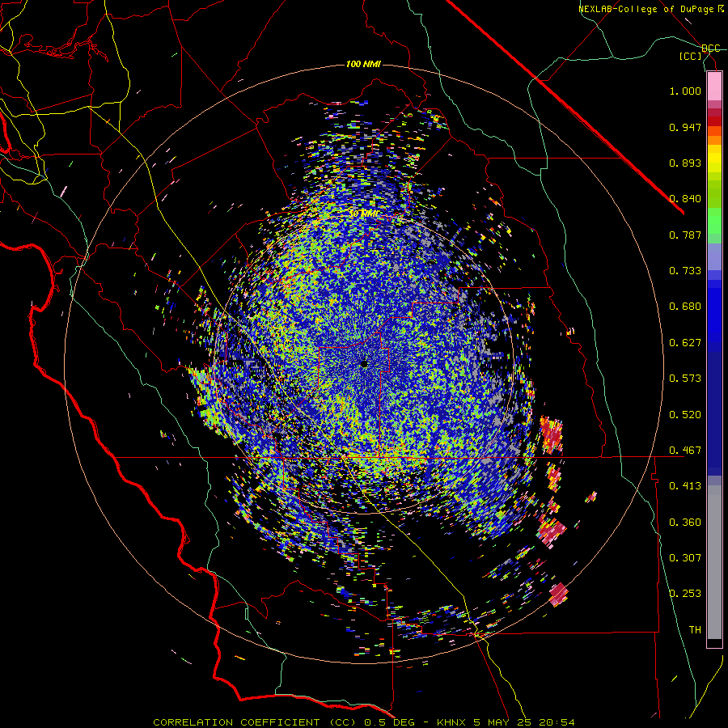Select the 1.000 legend value
This screenshot has height=728, width=728.
pyautogui.click(x=685, y=91)
